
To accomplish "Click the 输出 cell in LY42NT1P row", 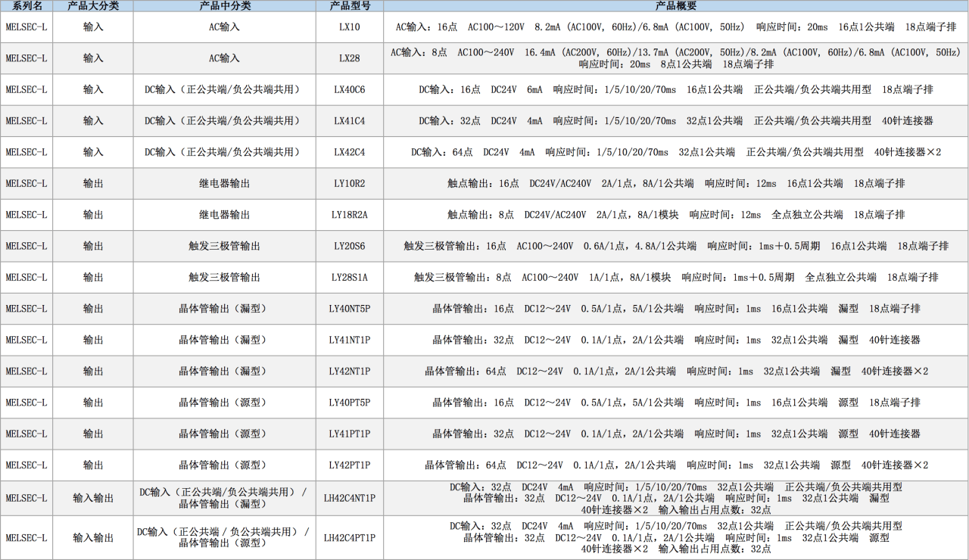I will [92, 371].
